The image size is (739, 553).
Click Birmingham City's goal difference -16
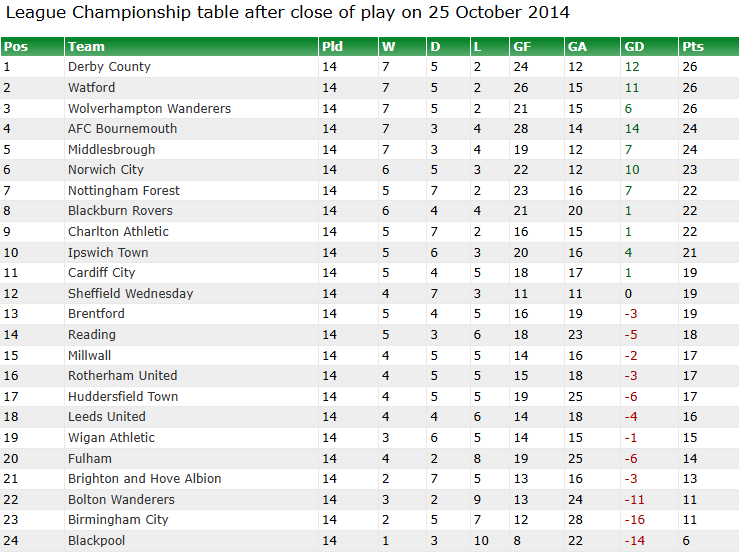click(x=634, y=520)
